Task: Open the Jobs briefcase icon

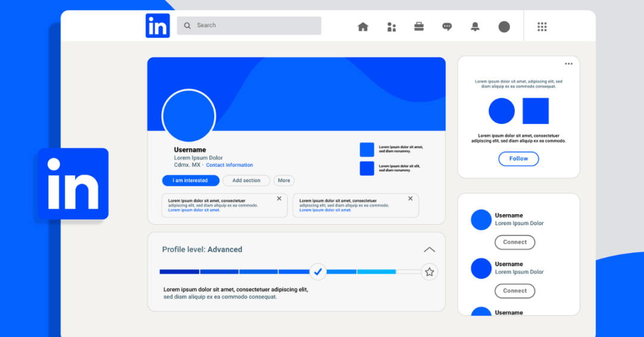Action: pyautogui.click(x=419, y=27)
